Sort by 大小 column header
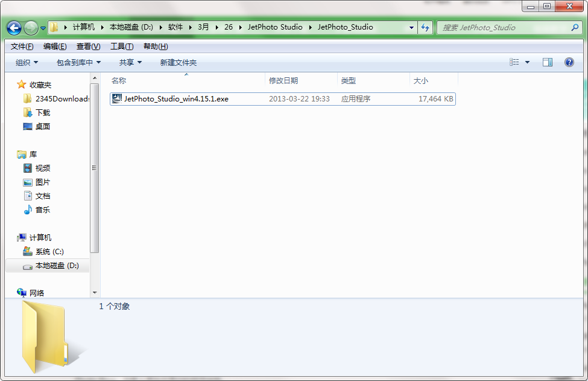This screenshot has height=381, width=588. (434, 80)
